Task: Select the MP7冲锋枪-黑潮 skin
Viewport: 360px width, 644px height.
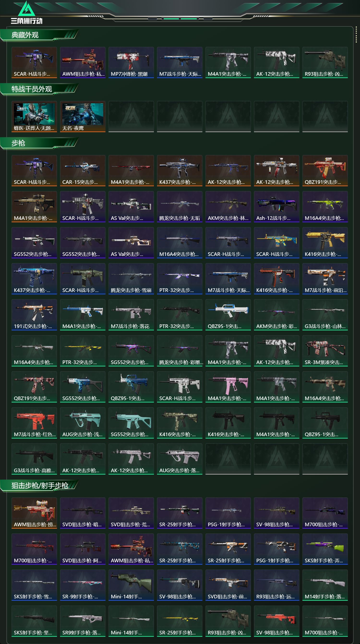Action: pos(131,62)
